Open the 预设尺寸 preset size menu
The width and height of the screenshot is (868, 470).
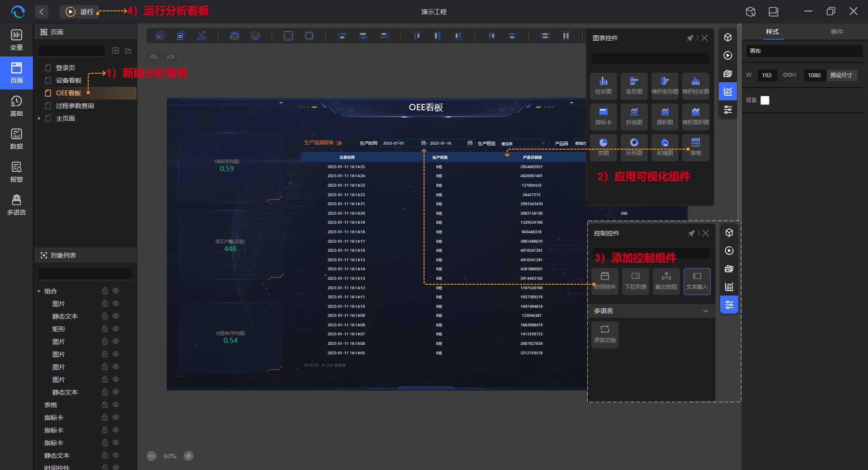click(x=841, y=75)
